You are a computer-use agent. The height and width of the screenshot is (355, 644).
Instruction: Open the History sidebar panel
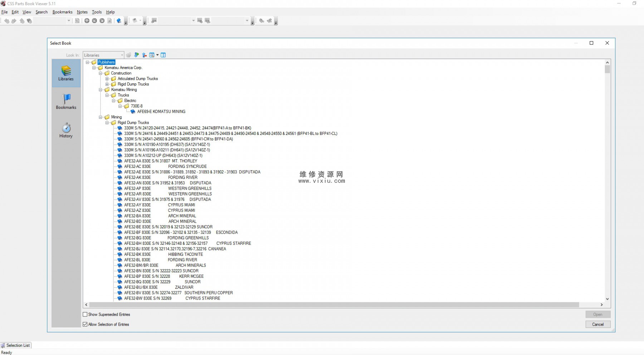click(66, 130)
